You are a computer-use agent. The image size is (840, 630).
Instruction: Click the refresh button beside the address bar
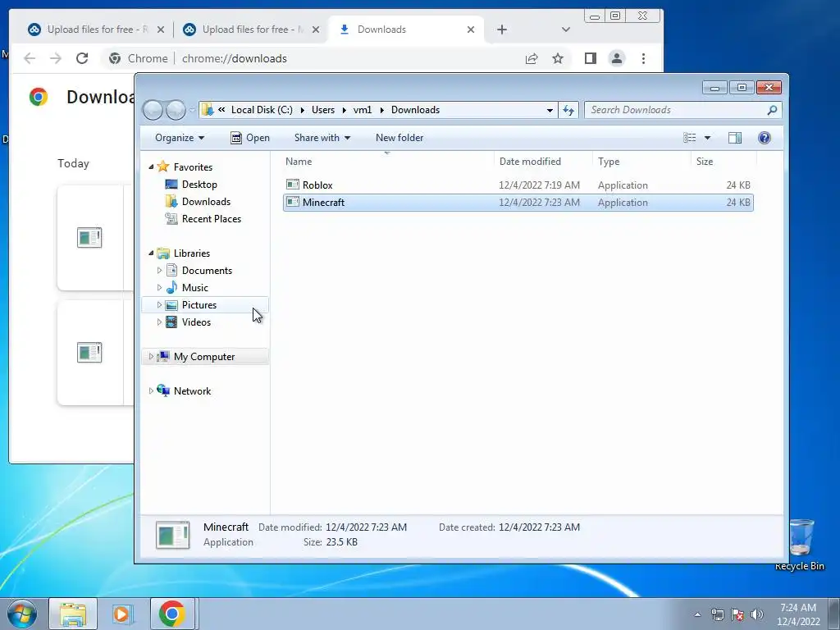pos(568,110)
